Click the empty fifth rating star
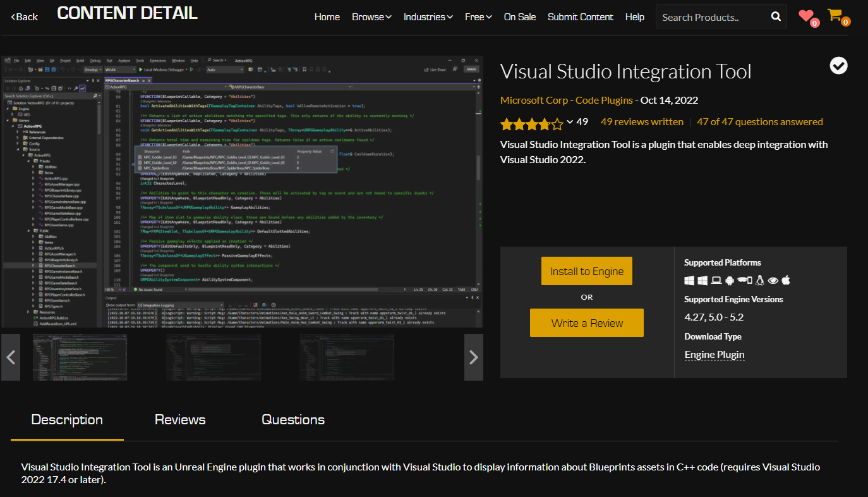 tap(557, 124)
